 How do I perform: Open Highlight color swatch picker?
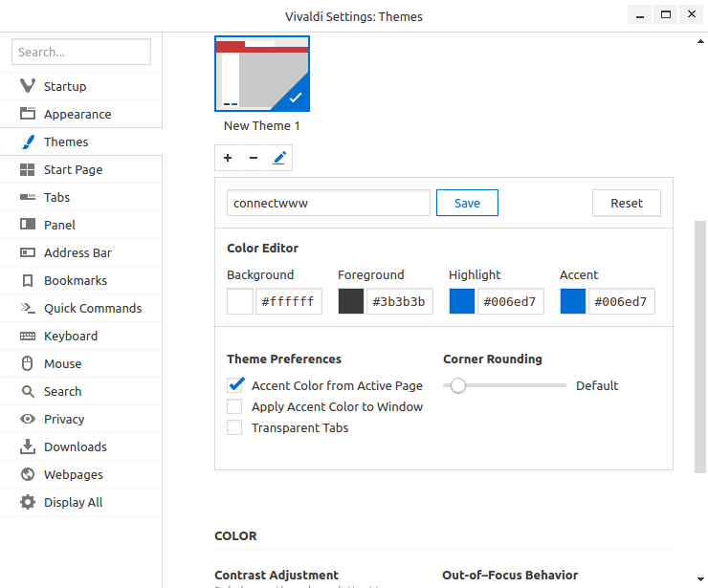[x=462, y=301]
